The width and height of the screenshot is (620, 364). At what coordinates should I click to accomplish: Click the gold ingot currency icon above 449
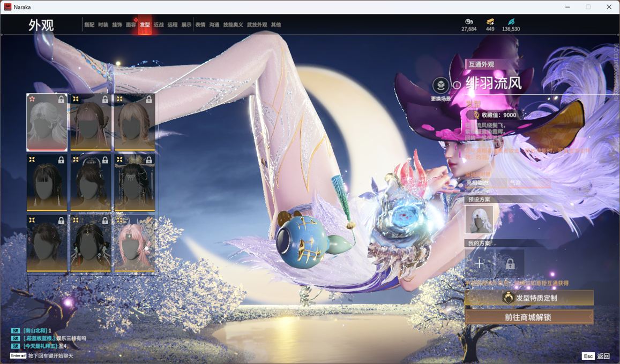coord(490,21)
